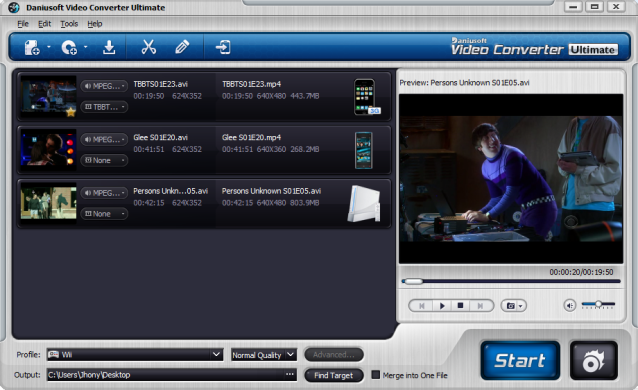Click the Start conversion button

520,361
